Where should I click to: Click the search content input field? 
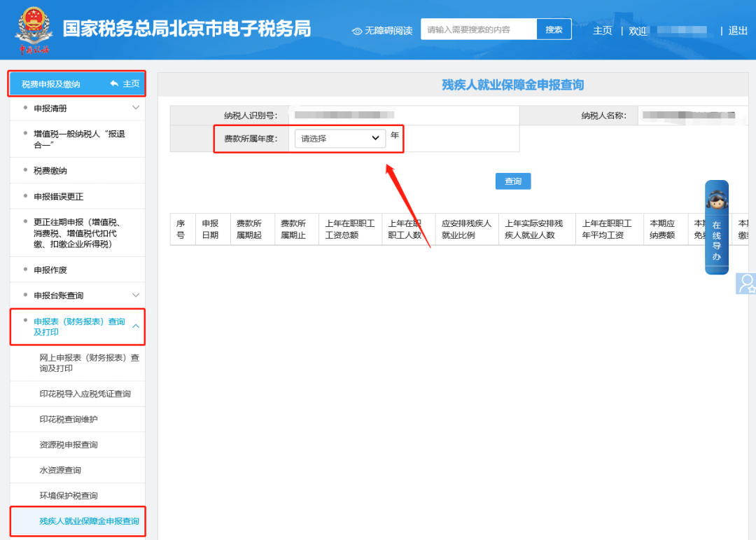point(479,29)
